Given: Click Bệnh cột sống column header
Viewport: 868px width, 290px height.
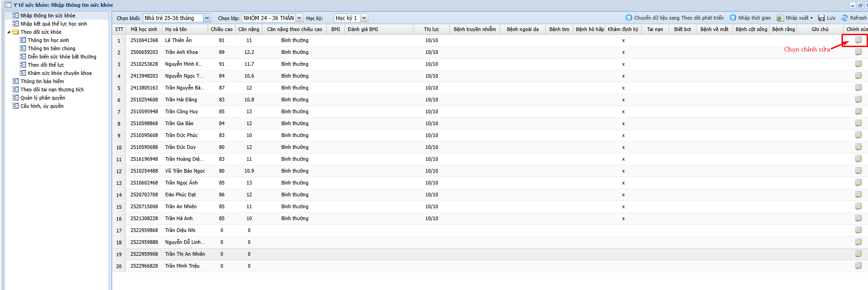Looking at the screenshot, I should [x=751, y=29].
